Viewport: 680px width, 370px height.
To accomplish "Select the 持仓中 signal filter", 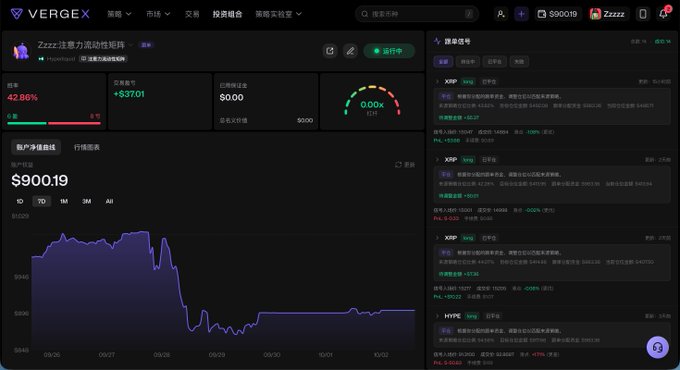I will pyautogui.click(x=468, y=62).
